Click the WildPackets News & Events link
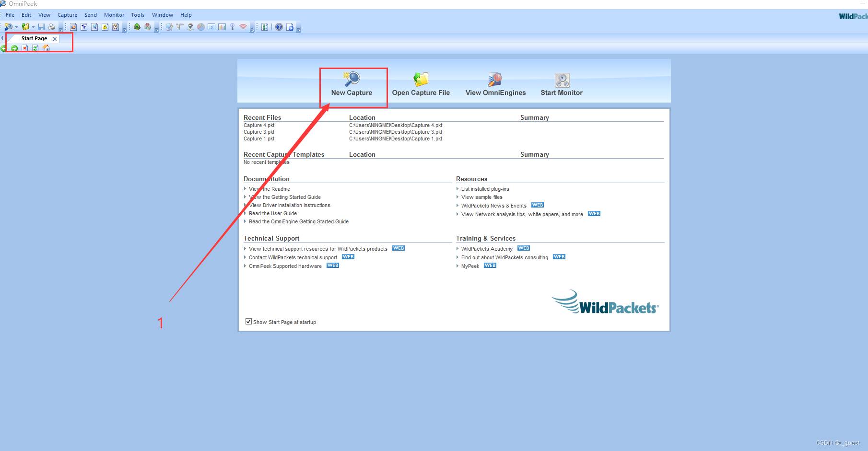This screenshot has width=868, height=451. (x=494, y=206)
